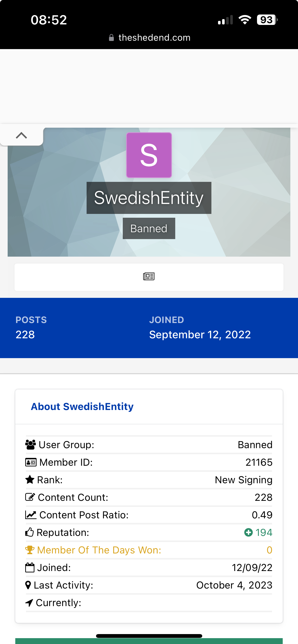This screenshot has width=298, height=644.
Task: Tap the theshedend.com address bar
Action: click(149, 38)
